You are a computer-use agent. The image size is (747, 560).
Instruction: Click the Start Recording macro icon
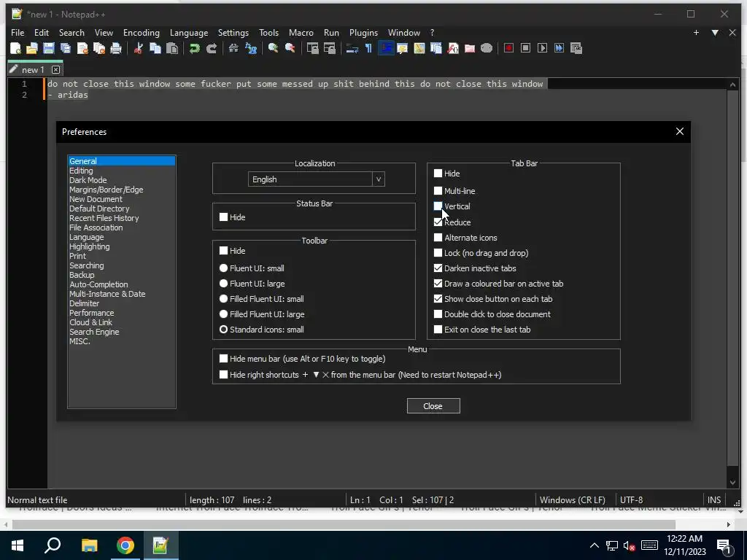(x=508, y=48)
